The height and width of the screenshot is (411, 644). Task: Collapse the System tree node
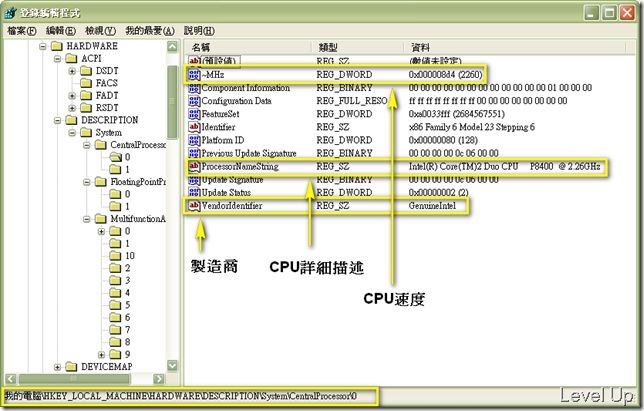pos(72,133)
